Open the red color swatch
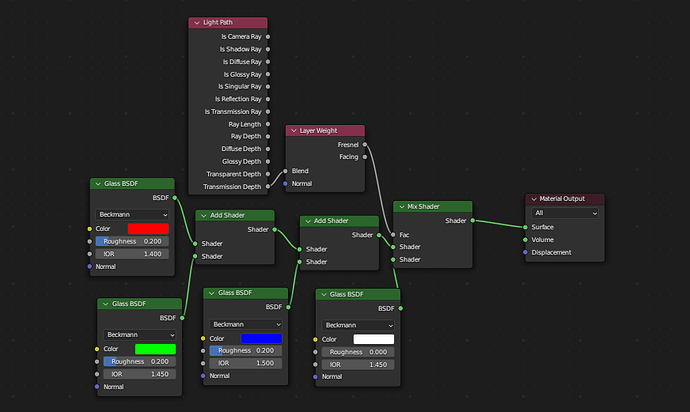Image resolution: width=690 pixels, height=412 pixels. point(148,229)
